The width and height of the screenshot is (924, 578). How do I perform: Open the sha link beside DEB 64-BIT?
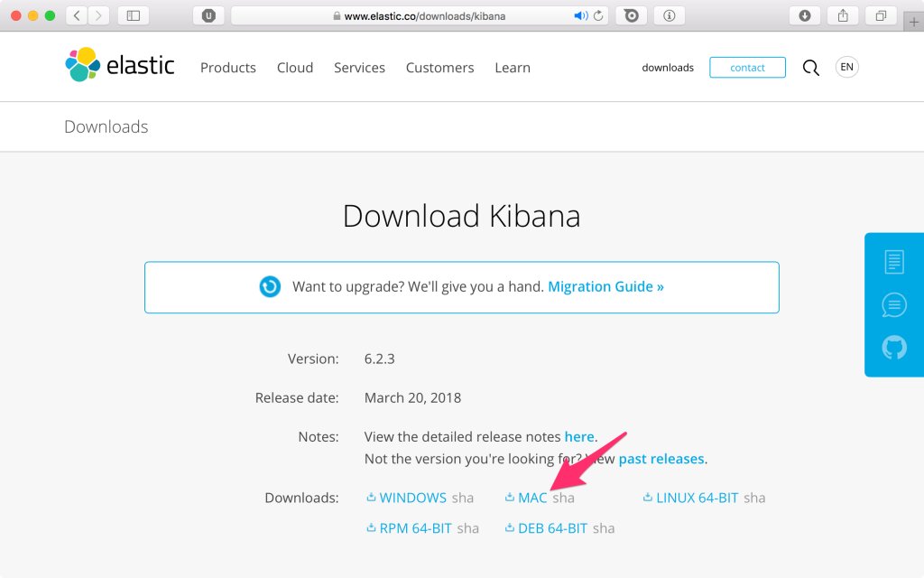coord(604,528)
